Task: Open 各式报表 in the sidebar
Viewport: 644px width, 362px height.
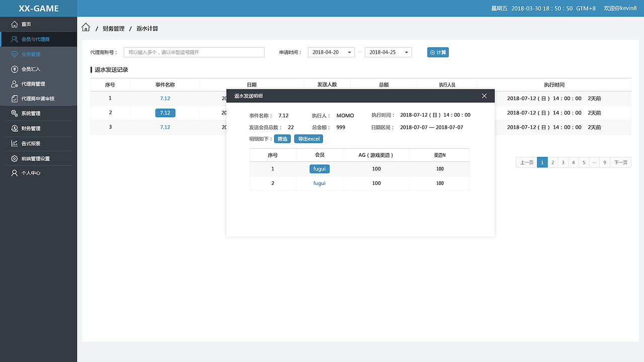Action: pyautogui.click(x=38, y=144)
